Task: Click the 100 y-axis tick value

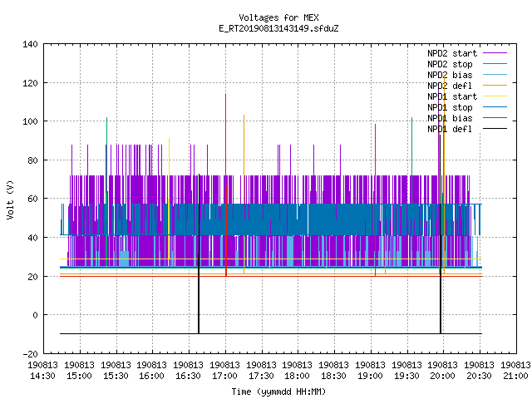Action: [30, 121]
